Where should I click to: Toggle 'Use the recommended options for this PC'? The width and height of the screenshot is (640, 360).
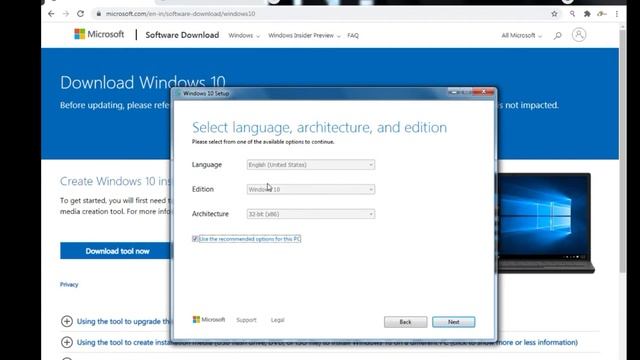coord(195,239)
